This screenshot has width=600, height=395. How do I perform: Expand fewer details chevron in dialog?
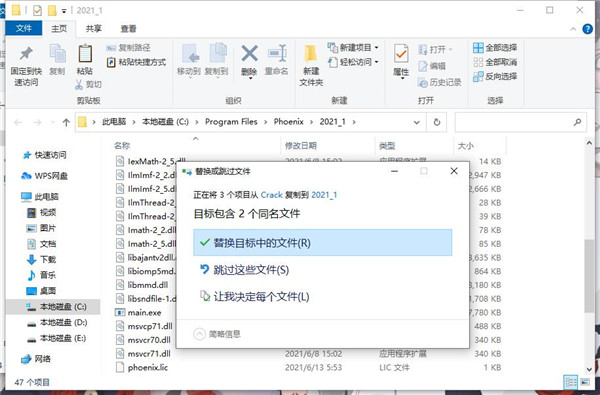(199, 334)
